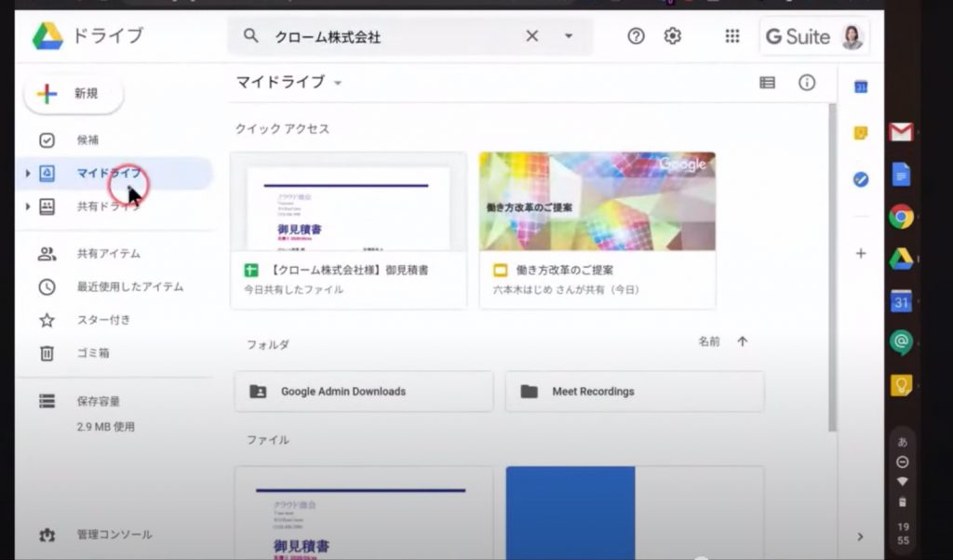The image size is (953, 560).
Task: Open Meet Recordings folder
Action: [x=635, y=392]
